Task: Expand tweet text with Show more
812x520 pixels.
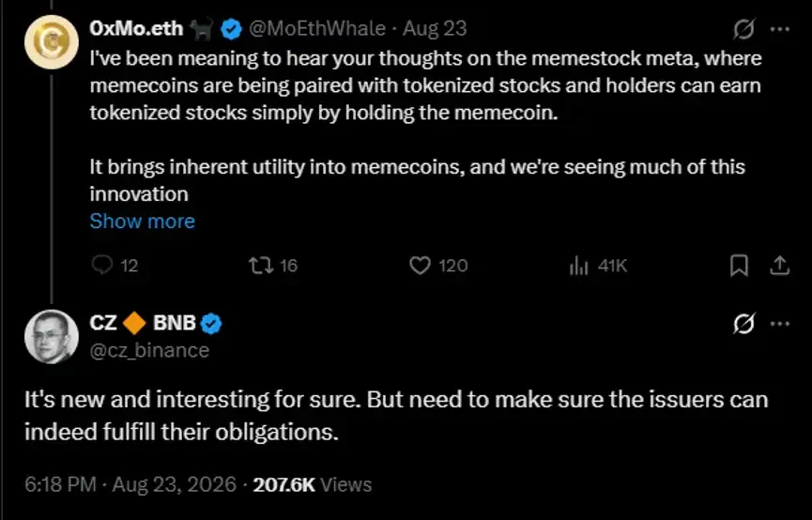Action: point(143,222)
